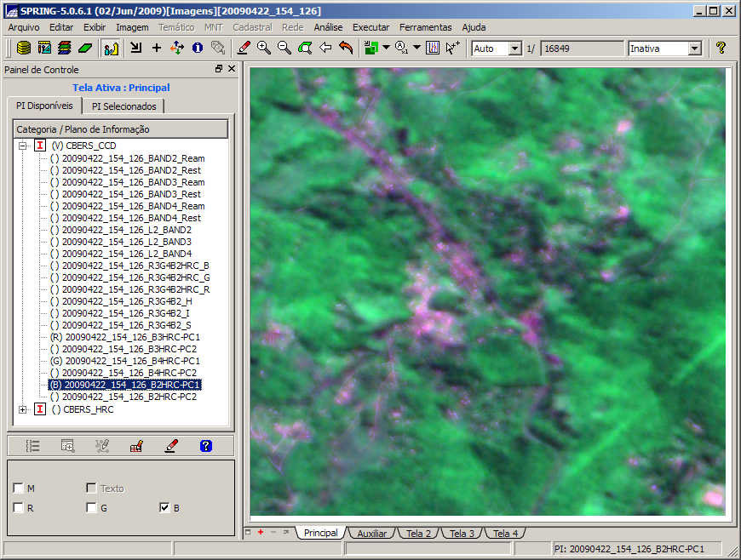The width and height of the screenshot is (741, 560).
Task: Enable the G channel checkbox
Action: 91,508
